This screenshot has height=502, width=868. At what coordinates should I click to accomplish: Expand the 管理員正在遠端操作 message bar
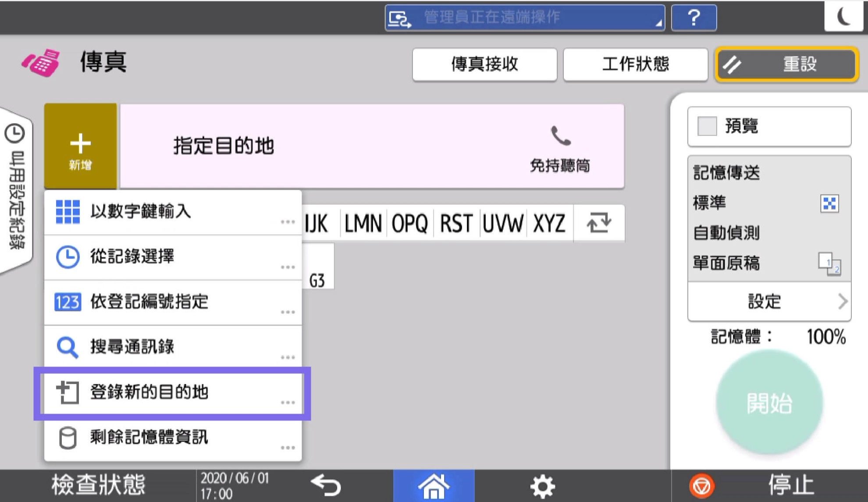[x=525, y=18]
